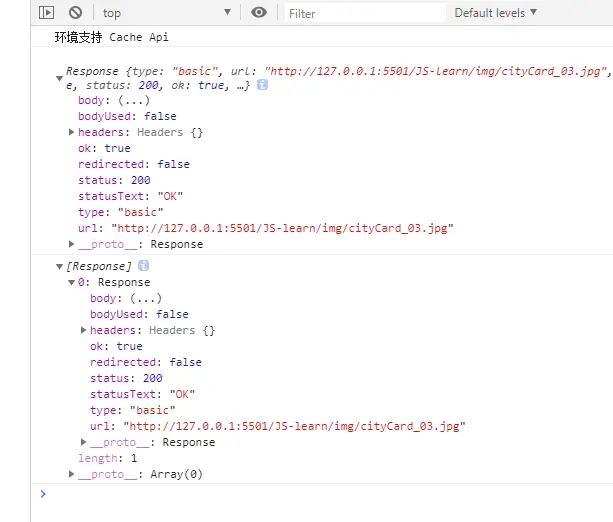Open the 'top' JavaScript context dropdown

pyautogui.click(x=167, y=13)
